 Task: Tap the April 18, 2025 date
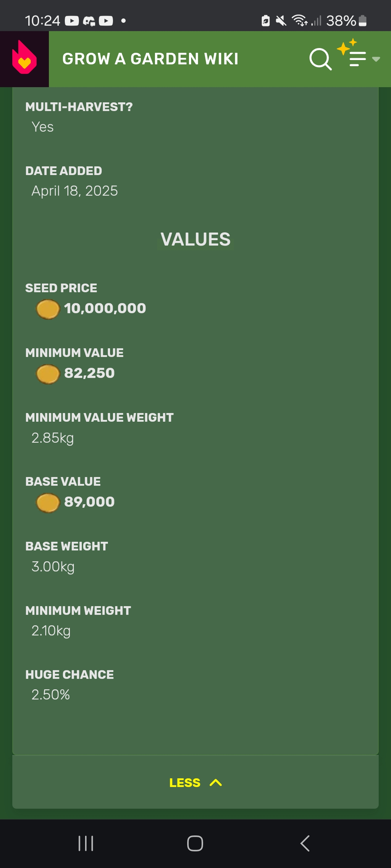75,191
